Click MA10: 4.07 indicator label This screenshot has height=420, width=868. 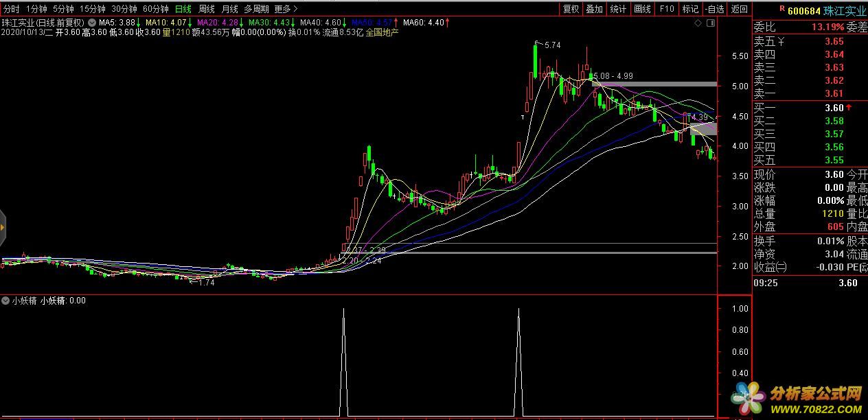pyautogui.click(x=165, y=23)
